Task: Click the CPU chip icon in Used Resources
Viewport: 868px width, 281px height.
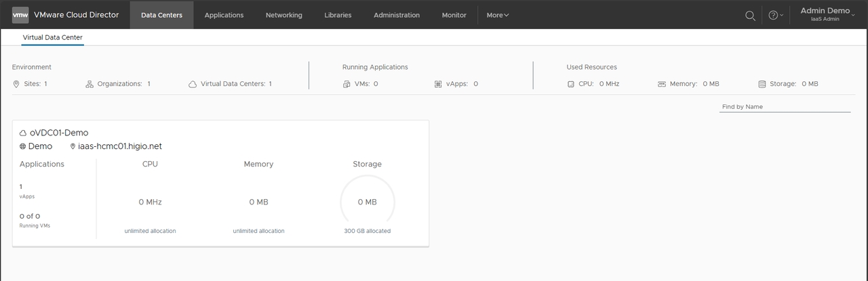Action: point(571,84)
